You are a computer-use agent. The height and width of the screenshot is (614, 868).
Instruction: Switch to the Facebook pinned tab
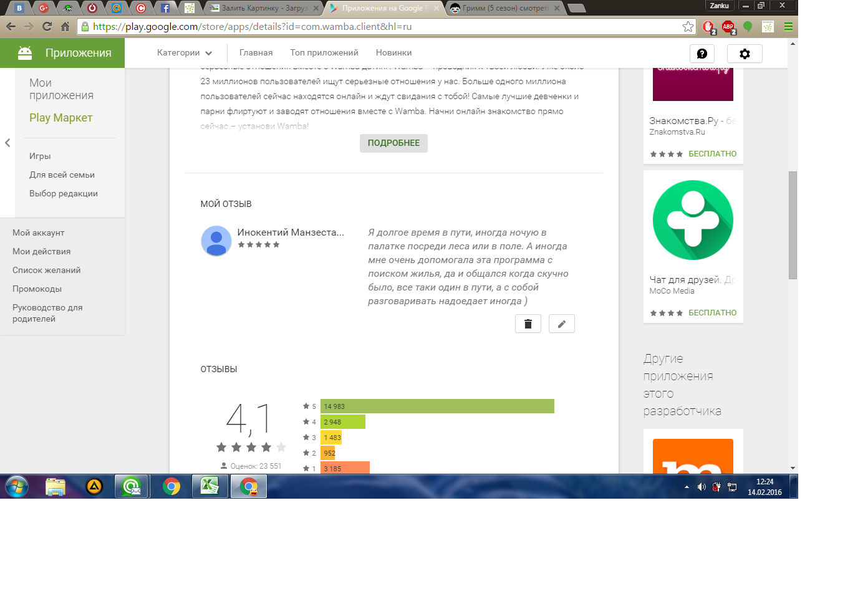(165, 8)
